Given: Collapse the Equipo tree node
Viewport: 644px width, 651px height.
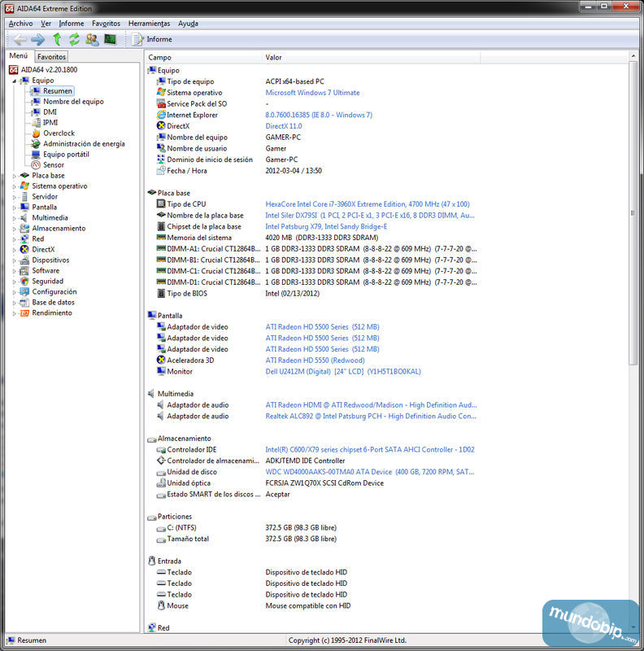Looking at the screenshot, I should coord(14,81).
